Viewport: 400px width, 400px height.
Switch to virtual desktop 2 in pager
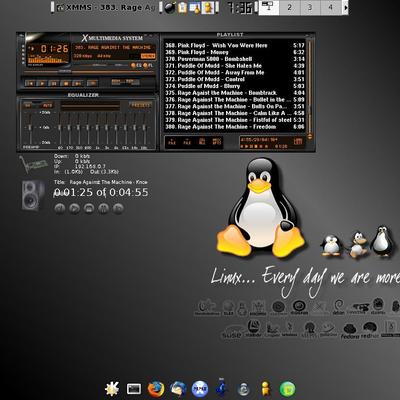coord(289,7)
